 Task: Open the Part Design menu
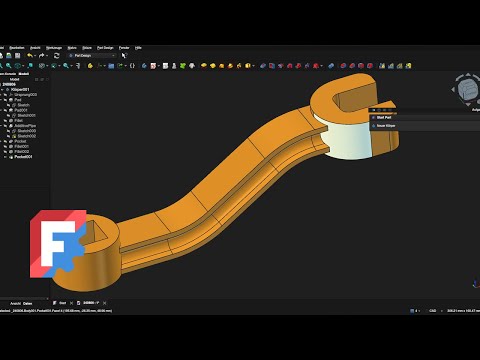coord(105,48)
